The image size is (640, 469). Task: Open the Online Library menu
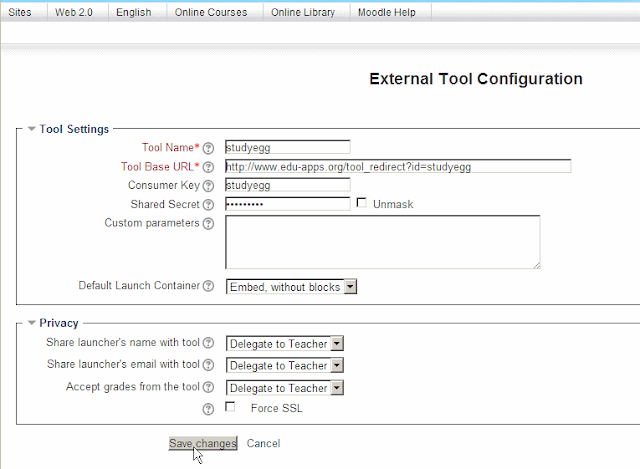tap(303, 12)
